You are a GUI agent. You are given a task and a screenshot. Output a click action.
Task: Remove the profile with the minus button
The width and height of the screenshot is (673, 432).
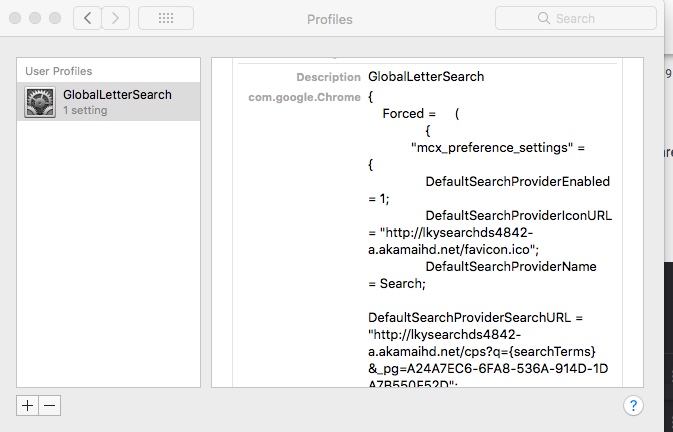50,405
